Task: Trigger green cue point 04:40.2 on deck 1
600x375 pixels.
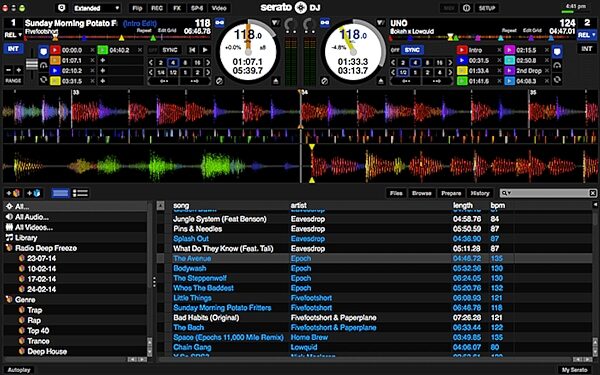Action: tap(103, 50)
